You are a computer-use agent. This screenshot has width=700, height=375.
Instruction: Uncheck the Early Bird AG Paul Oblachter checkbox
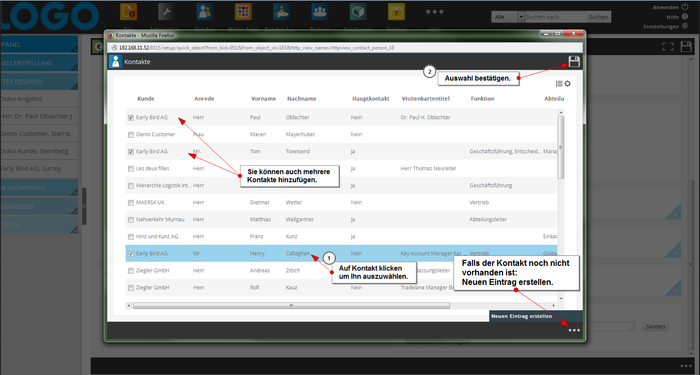click(131, 118)
